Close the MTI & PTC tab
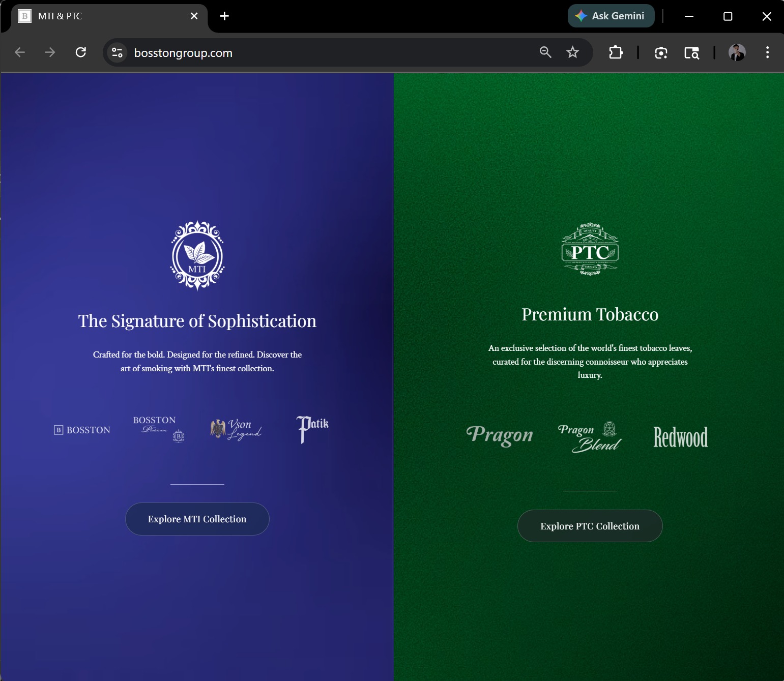784x681 pixels. [x=194, y=16]
